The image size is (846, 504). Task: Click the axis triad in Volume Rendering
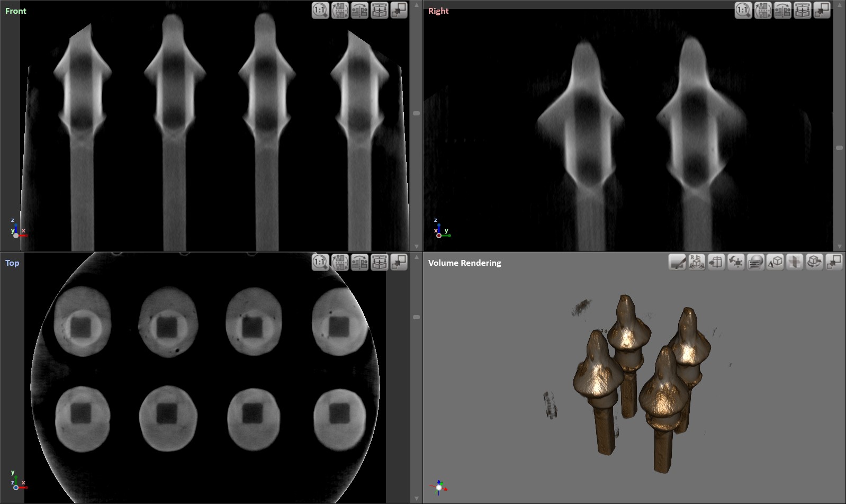pyautogui.click(x=439, y=487)
